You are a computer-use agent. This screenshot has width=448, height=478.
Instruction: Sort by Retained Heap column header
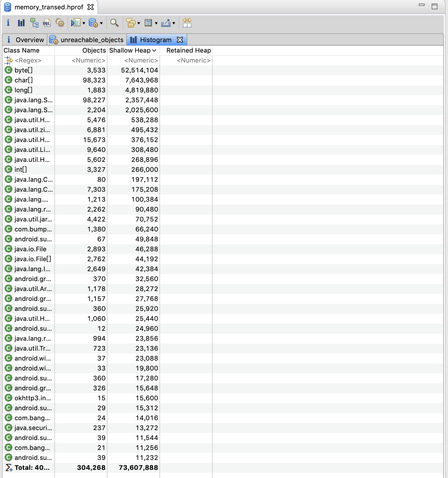pyautogui.click(x=186, y=50)
